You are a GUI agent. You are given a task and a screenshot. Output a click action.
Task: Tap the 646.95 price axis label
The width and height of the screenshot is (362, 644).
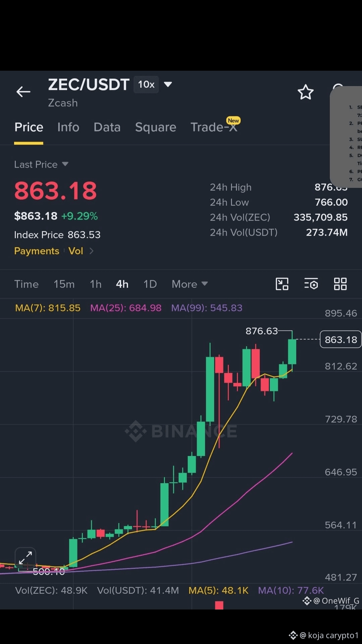point(341,472)
